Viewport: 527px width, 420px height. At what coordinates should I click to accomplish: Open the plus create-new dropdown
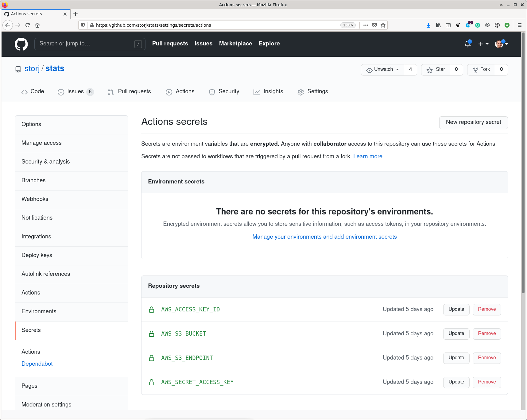[483, 44]
